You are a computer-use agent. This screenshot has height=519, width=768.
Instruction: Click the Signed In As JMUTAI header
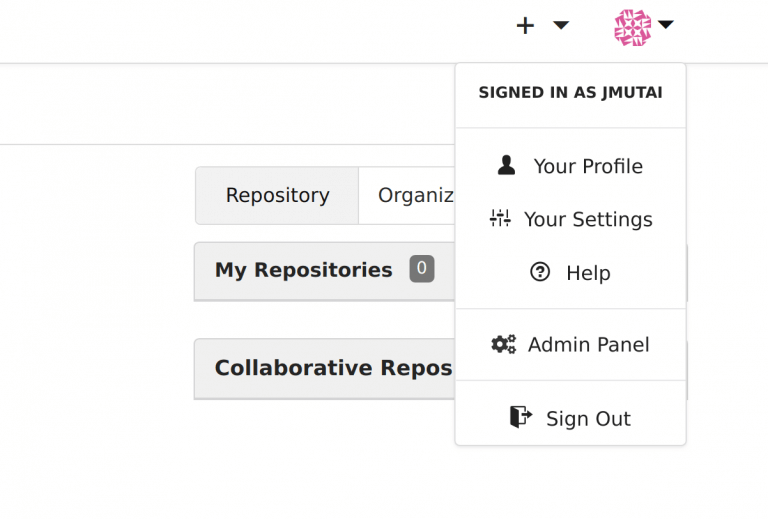click(570, 93)
